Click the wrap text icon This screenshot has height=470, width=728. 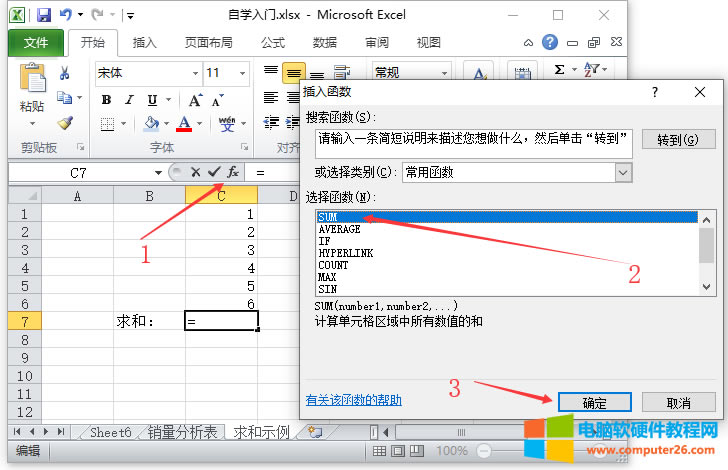[342, 72]
